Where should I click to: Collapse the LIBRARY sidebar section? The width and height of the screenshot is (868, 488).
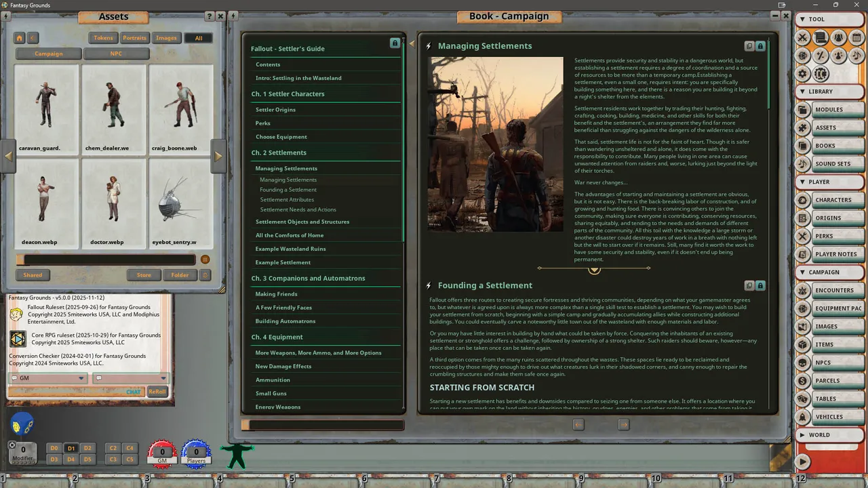point(829,91)
